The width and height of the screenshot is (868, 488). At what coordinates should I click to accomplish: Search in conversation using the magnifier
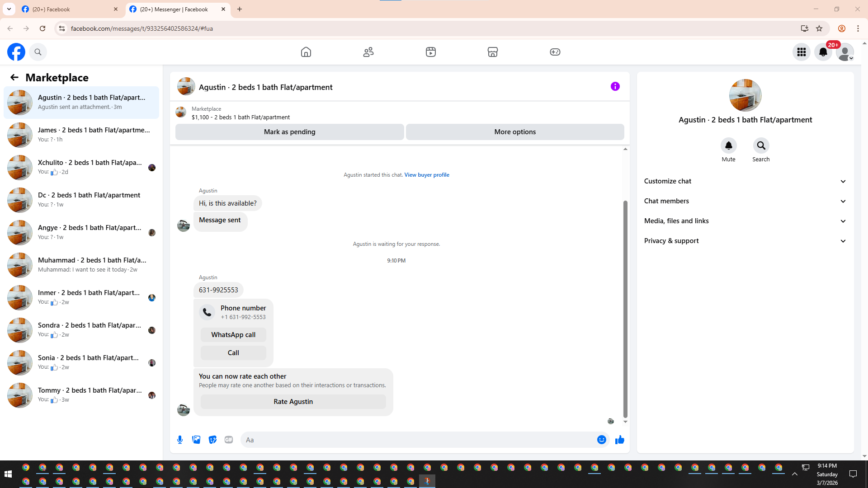coord(761,145)
